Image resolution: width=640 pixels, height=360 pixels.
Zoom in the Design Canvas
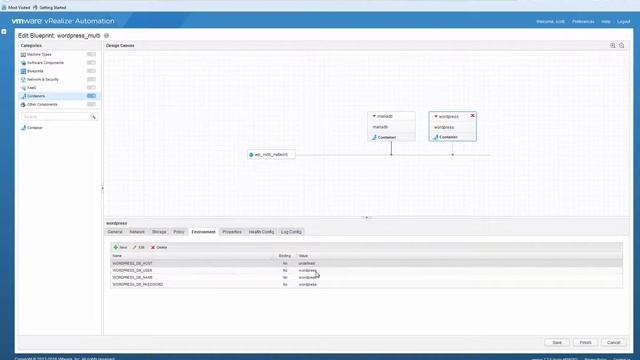pyautogui.click(x=613, y=46)
